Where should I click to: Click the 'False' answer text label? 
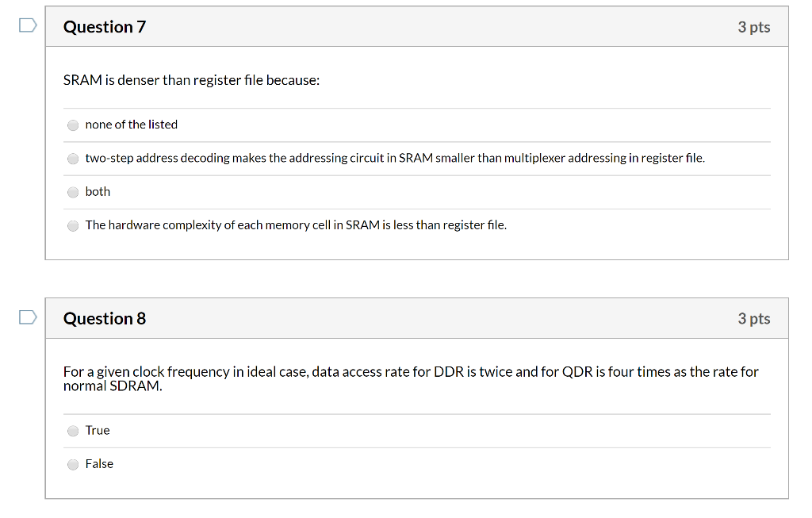pyautogui.click(x=99, y=464)
